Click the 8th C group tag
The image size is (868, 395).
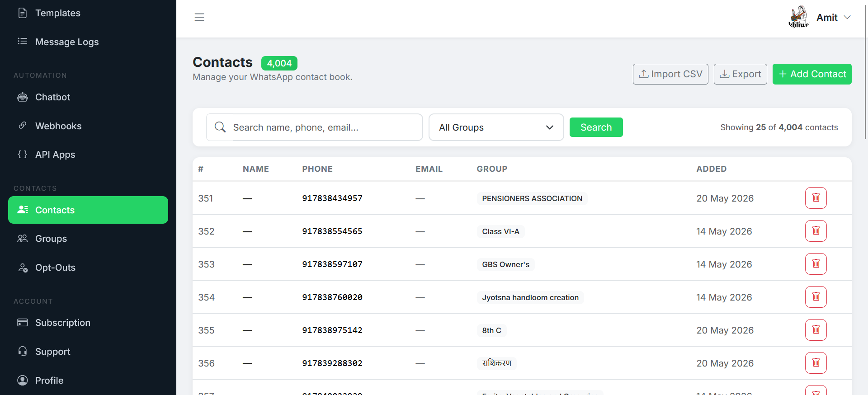pos(491,330)
